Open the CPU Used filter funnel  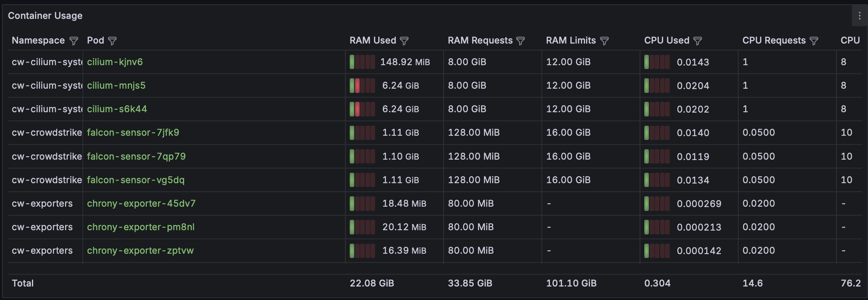[698, 41]
